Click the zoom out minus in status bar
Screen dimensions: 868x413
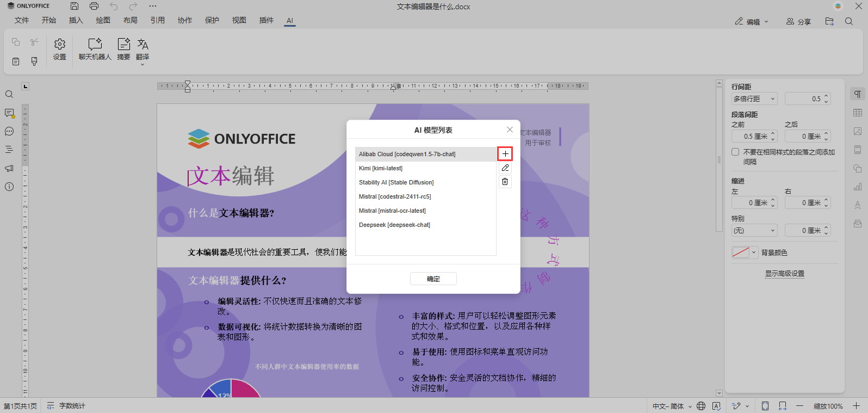799,406
